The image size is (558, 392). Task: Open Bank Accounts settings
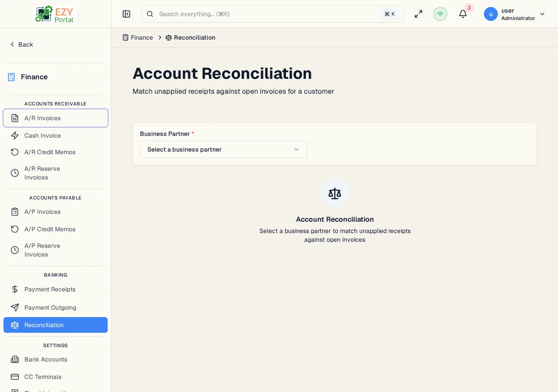tap(55, 359)
